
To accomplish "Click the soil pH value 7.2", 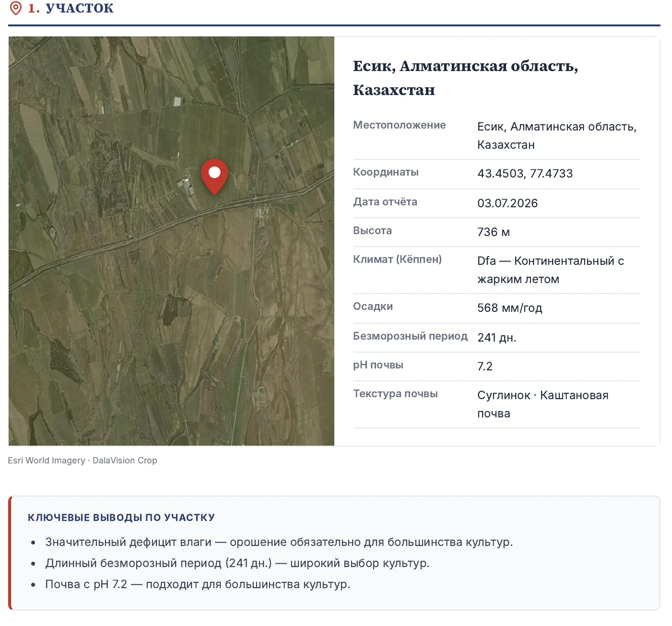I will coord(485,366).
